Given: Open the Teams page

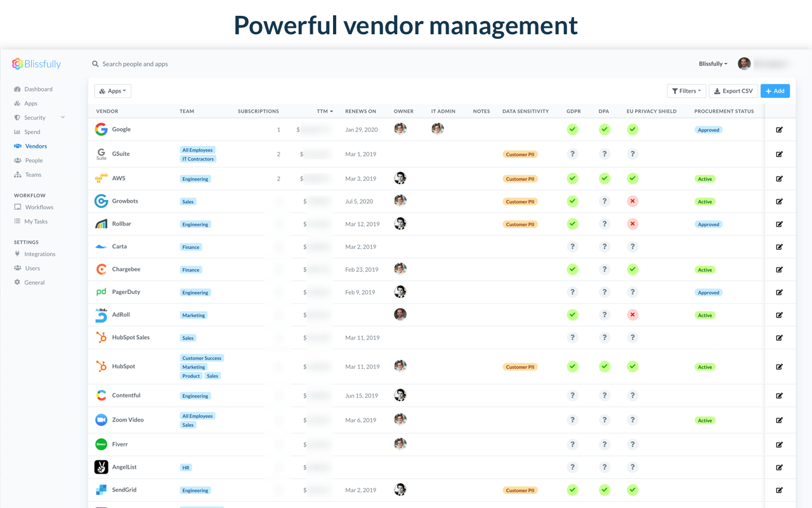Looking at the screenshot, I should click(x=28, y=175).
